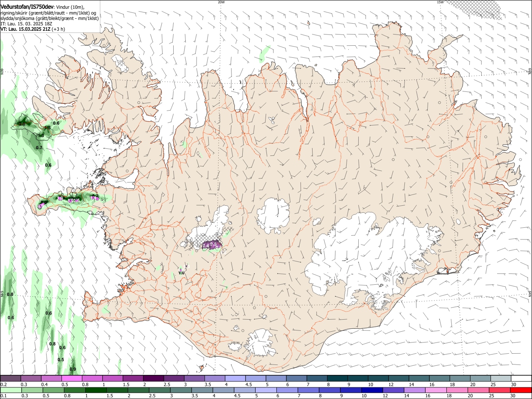Click the "slydda/snjókoma" legend description line

coord(49,18)
